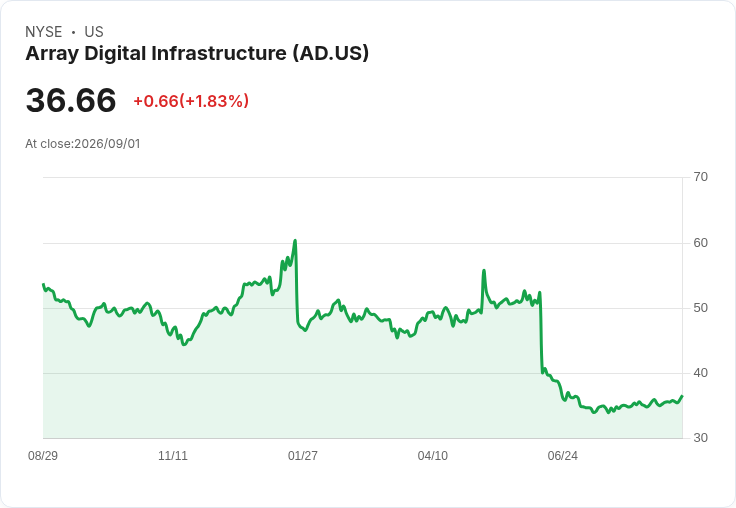The height and width of the screenshot is (508, 736).
Task: Click the 11/11 date axis label
Action: pos(173,455)
